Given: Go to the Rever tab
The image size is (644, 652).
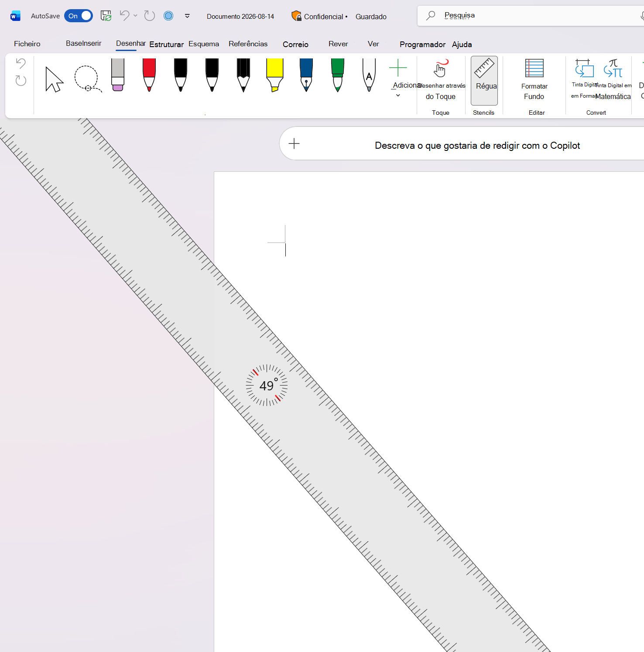Looking at the screenshot, I should click(338, 44).
